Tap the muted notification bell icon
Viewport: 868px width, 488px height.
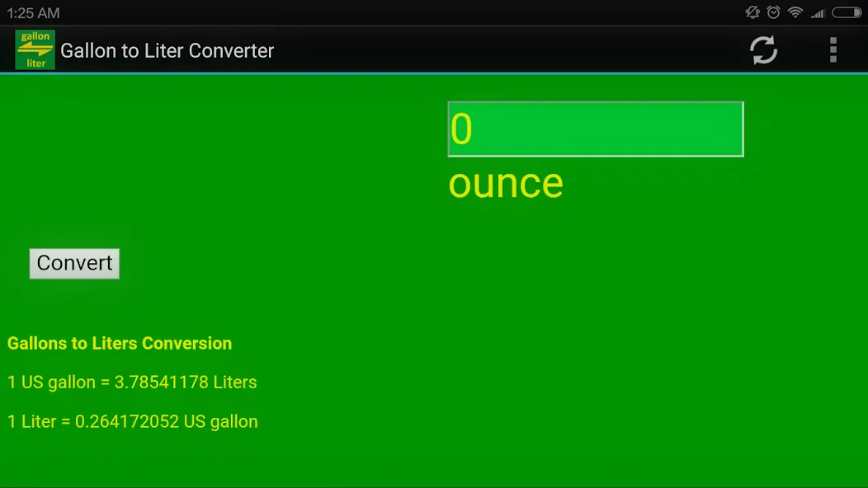pyautogui.click(x=752, y=12)
